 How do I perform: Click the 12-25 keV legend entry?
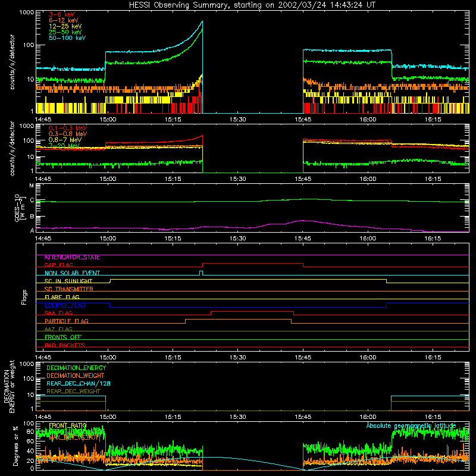pos(65,26)
